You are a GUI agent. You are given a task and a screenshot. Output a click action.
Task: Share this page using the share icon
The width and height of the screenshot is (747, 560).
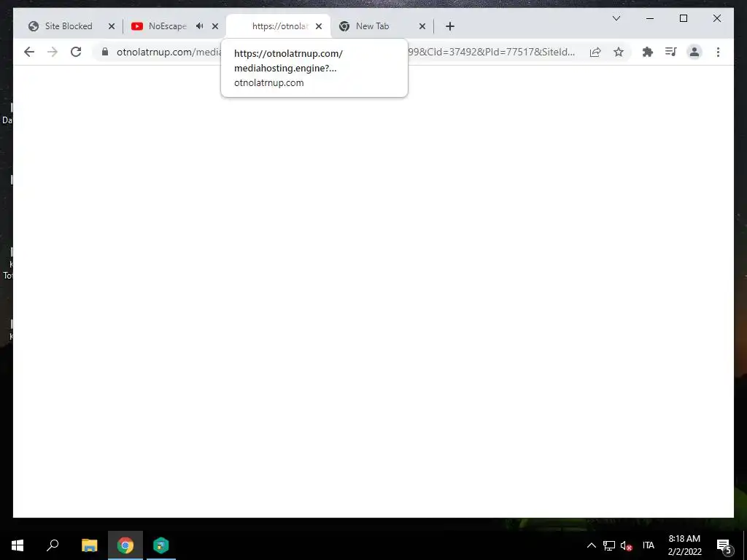595,52
